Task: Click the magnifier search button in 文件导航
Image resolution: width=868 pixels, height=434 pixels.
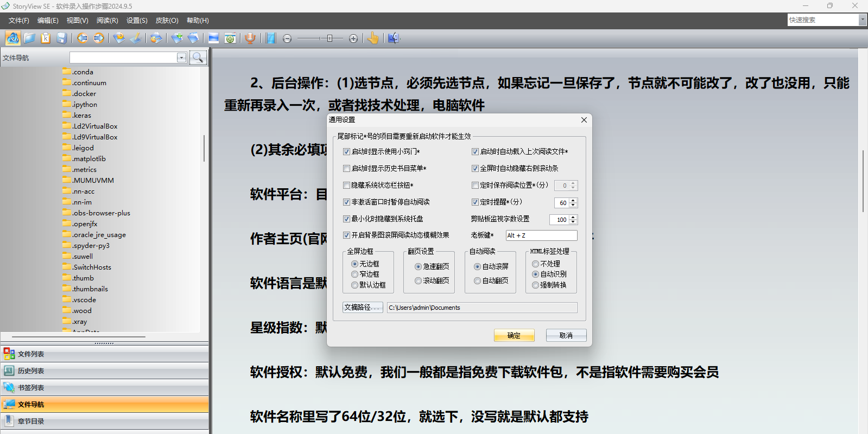Action: [198, 57]
